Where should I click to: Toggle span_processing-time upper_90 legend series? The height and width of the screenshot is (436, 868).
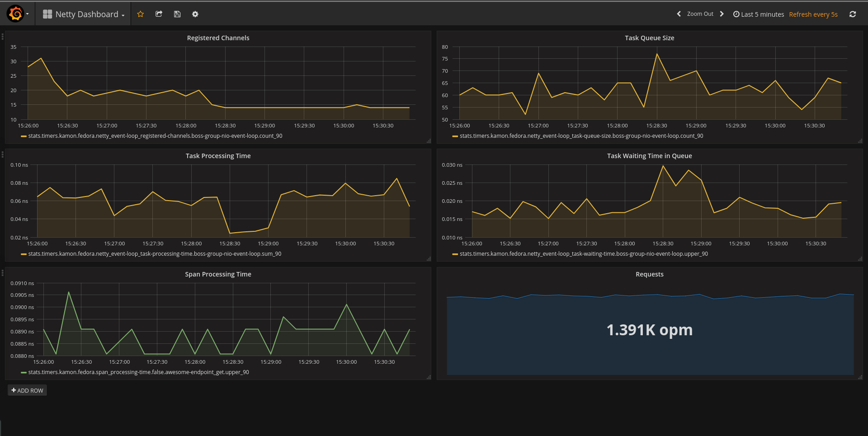[138, 372]
